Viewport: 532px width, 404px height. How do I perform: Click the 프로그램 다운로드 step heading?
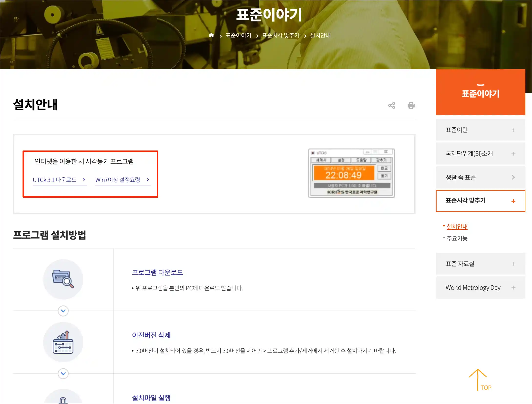point(157,272)
